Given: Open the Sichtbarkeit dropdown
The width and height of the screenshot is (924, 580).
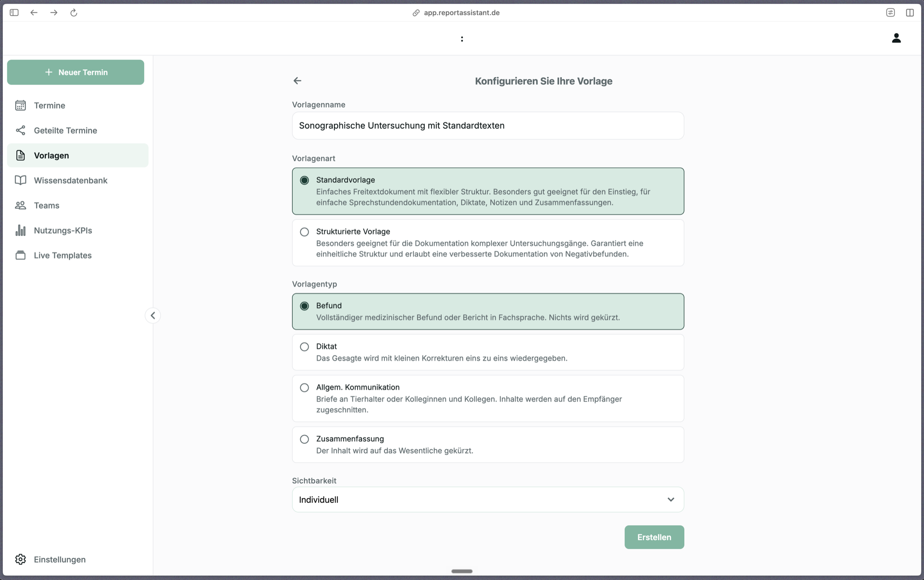Looking at the screenshot, I should click(x=488, y=500).
